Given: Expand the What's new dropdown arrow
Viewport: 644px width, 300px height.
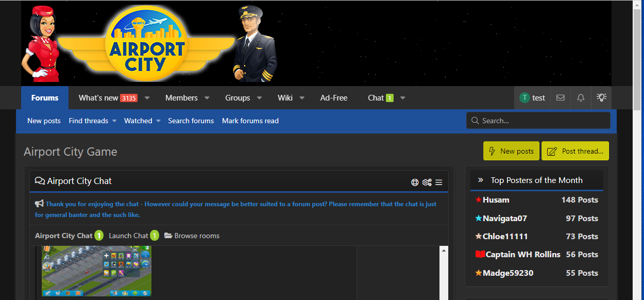Looking at the screenshot, I should pyautogui.click(x=147, y=98).
